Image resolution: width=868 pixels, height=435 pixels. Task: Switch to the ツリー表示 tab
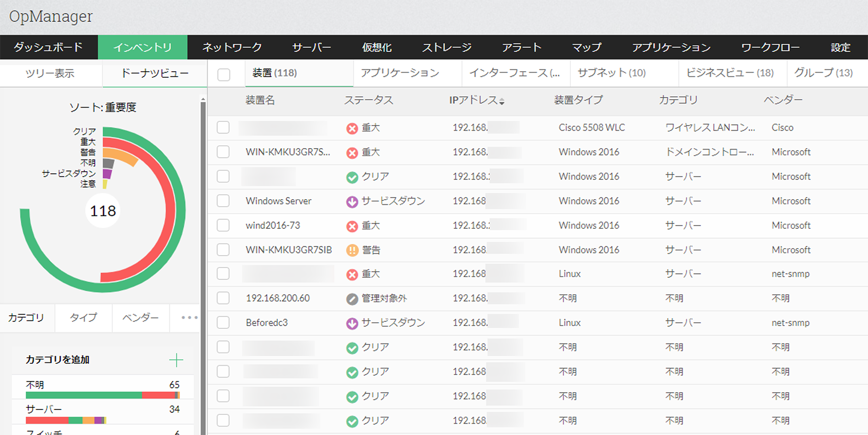click(x=50, y=73)
